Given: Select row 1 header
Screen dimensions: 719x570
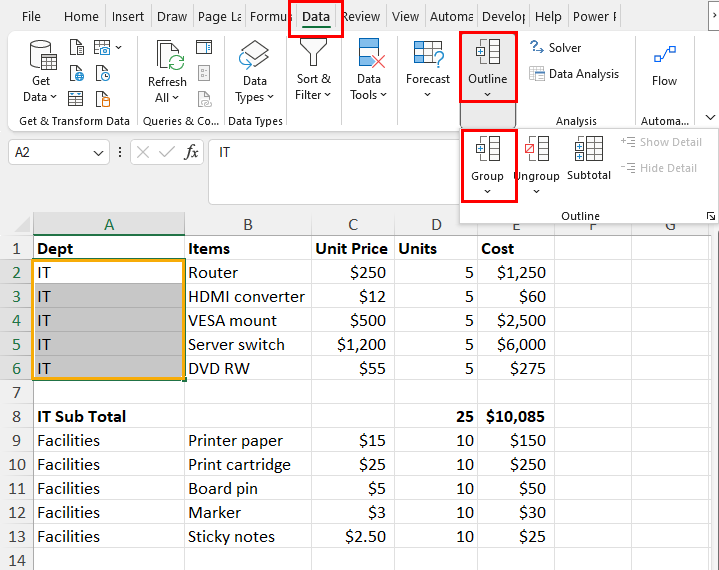Looking at the screenshot, I should click(x=17, y=249).
